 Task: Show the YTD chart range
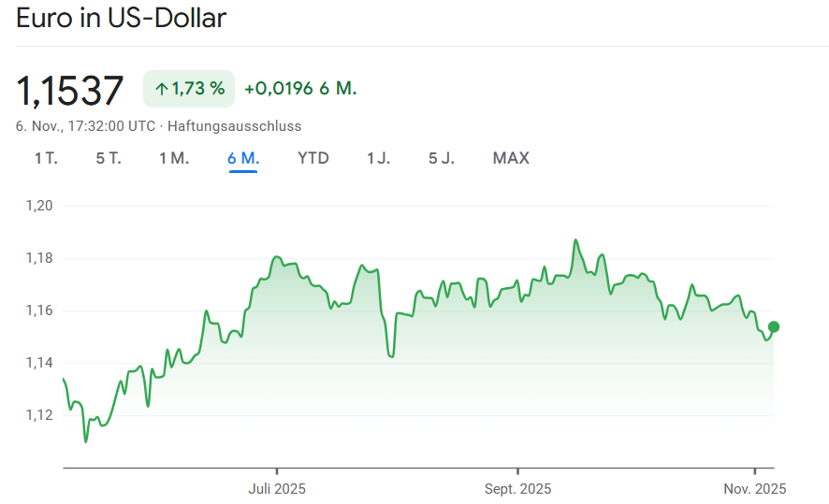coord(313,158)
